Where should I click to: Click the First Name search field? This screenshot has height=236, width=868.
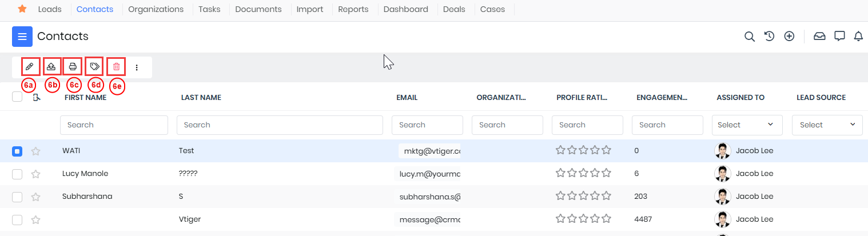point(114,125)
